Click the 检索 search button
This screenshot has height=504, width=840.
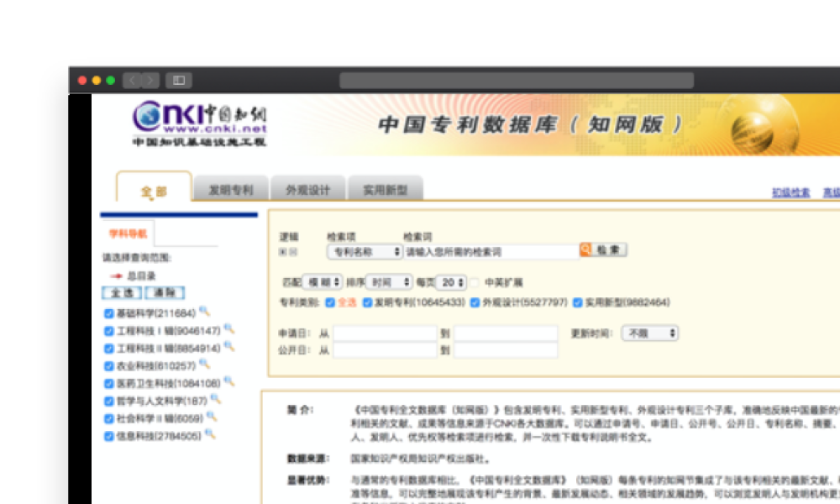(603, 250)
